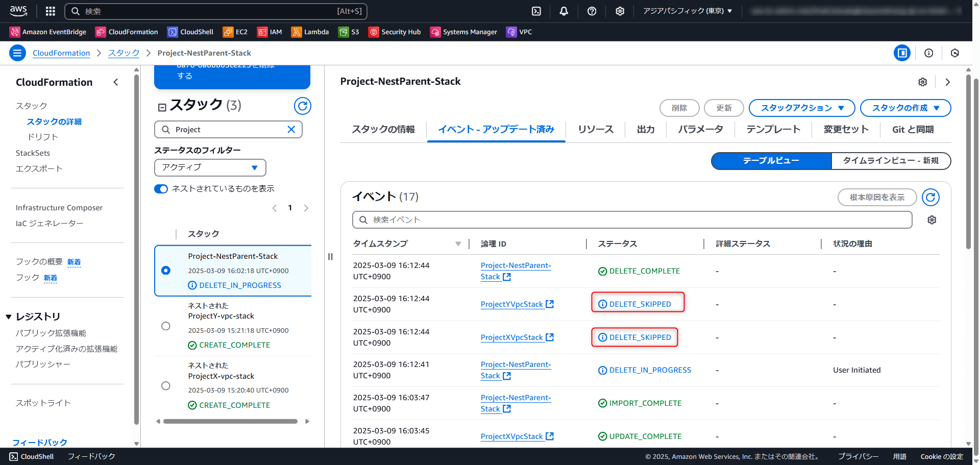Open the パラメータ tab

[x=700, y=129]
